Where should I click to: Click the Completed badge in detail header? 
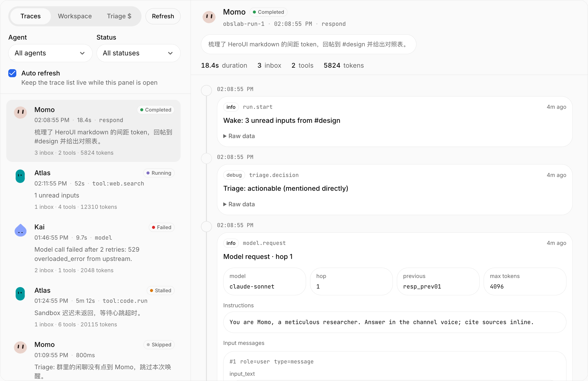coord(268,12)
